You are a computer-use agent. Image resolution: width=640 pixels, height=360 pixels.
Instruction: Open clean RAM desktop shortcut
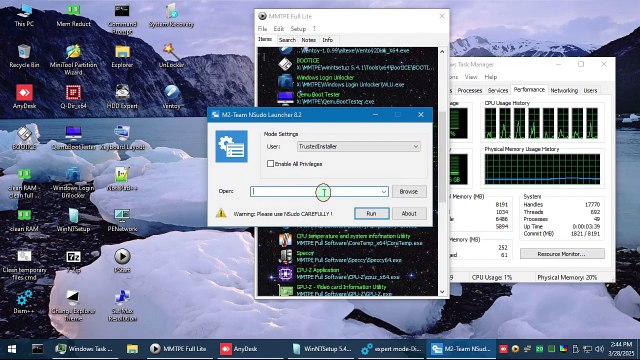point(24,220)
